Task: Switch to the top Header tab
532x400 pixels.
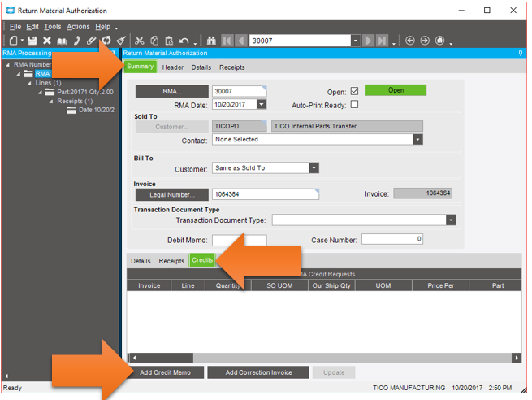Action: click(x=173, y=67)
